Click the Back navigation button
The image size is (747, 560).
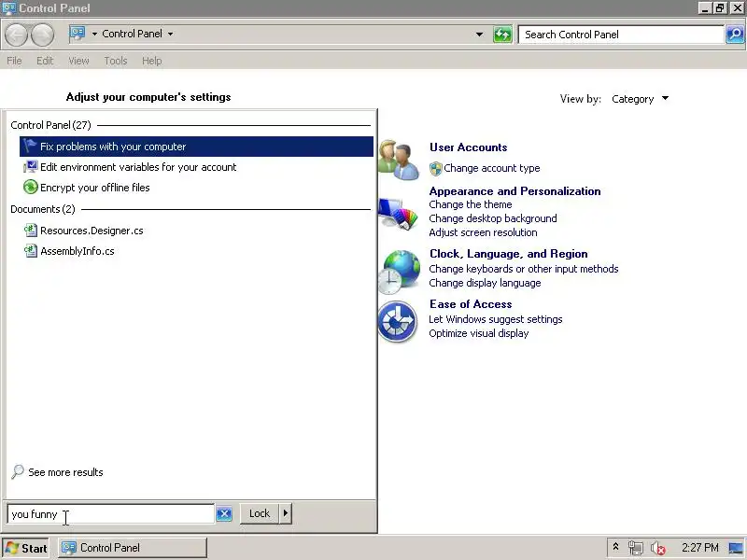tap(17, 35)
